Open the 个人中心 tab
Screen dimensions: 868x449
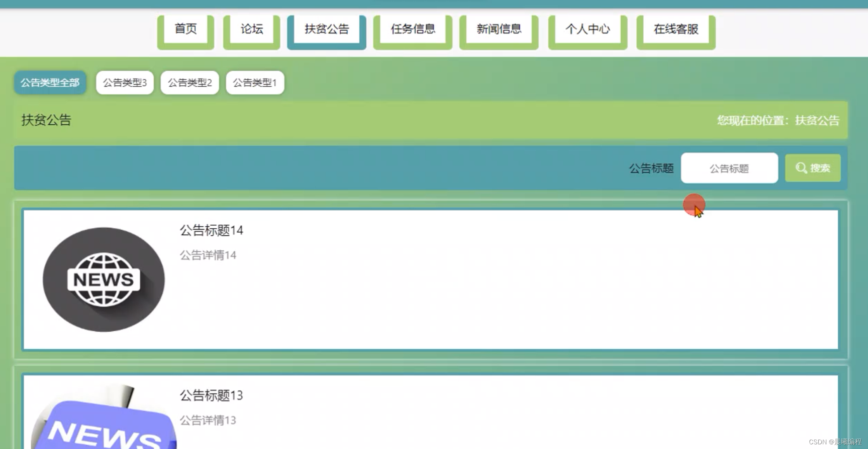(x=587, y=29)
